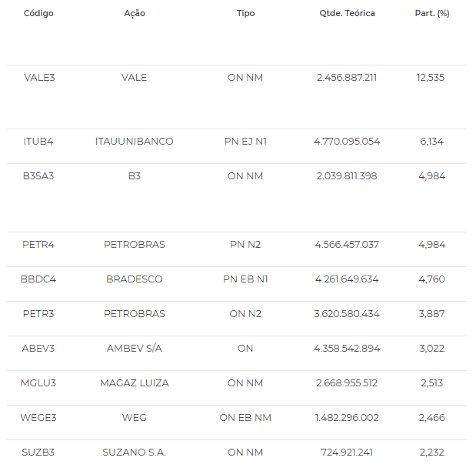Click the Tipo column header

click(245, 13)
